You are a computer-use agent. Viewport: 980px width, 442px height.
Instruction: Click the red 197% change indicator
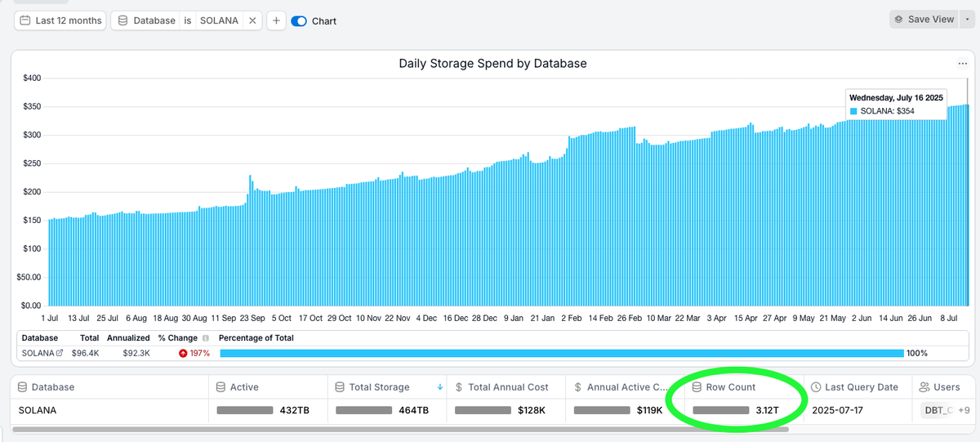point(194,353)
